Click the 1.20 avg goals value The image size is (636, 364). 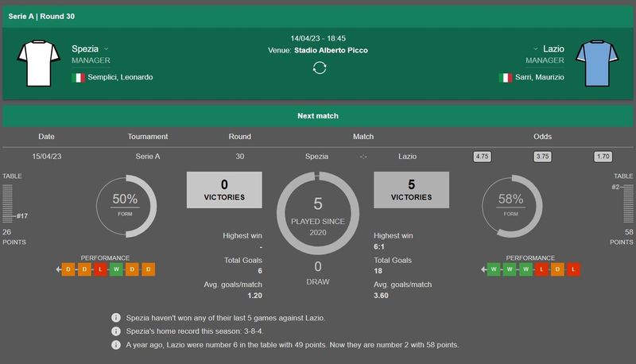click(254, 296)
